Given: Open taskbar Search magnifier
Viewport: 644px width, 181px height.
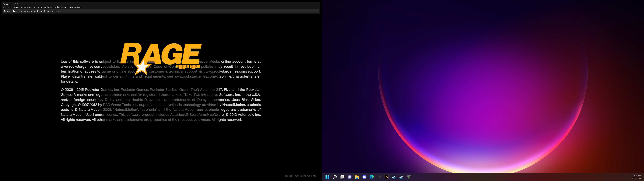Looking at the screenshot, I should (x=335, y=177).
